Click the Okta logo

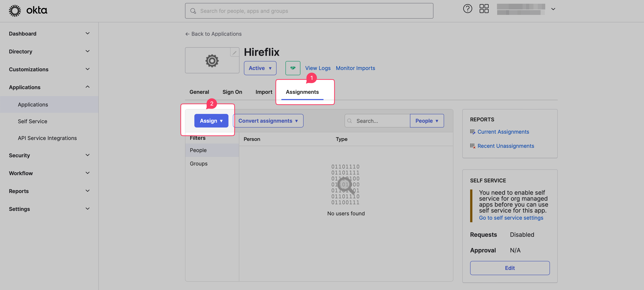coord(28,10)
